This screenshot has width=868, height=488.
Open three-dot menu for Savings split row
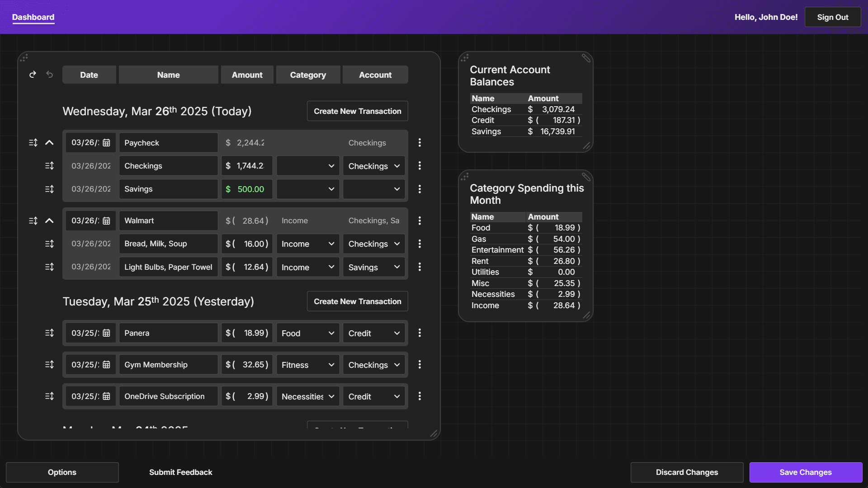pyautogui.click(x=420, y=189)
